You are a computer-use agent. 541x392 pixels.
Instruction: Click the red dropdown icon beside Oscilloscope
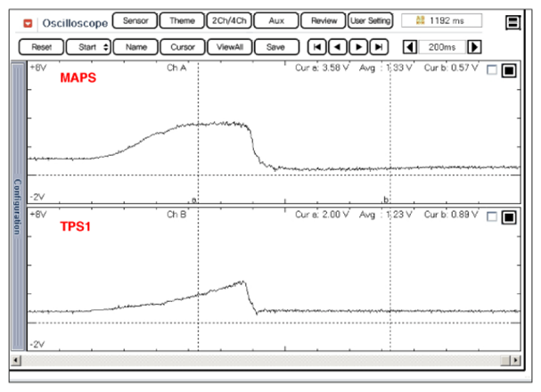click(x=28, y=23)
